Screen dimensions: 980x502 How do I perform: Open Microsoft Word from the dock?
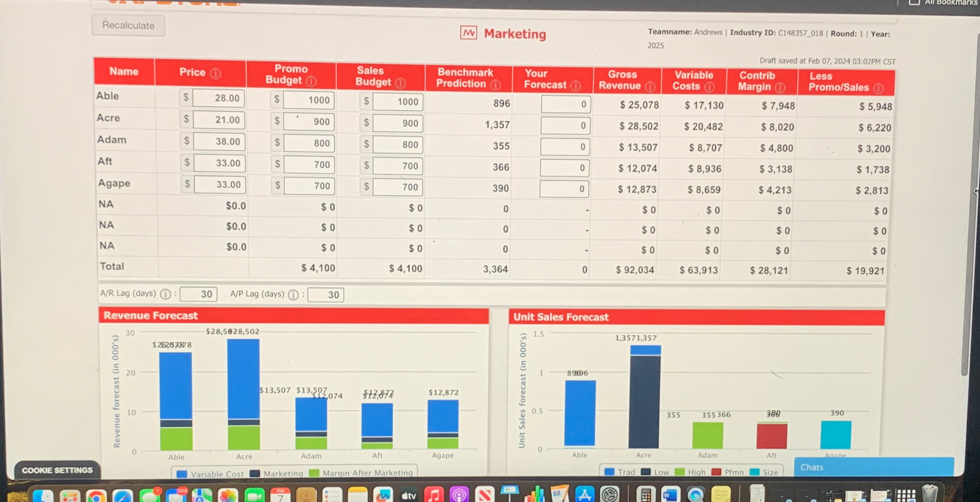(x=670, y=495)
